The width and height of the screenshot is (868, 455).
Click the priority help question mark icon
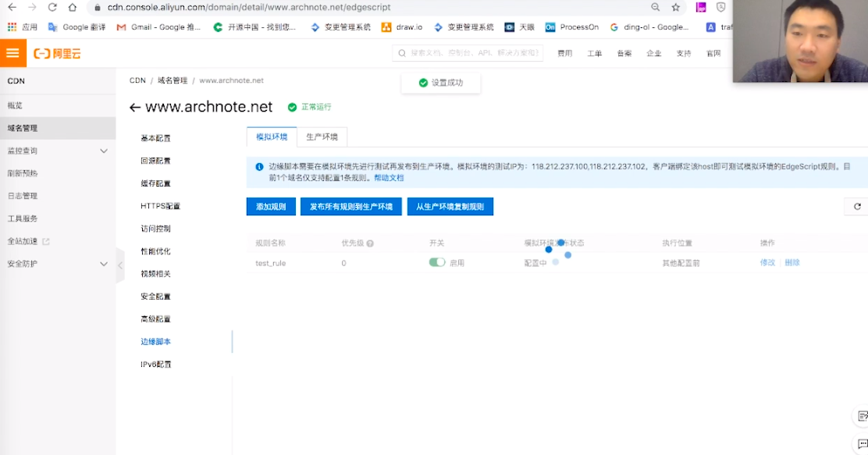tap(368, 243)
